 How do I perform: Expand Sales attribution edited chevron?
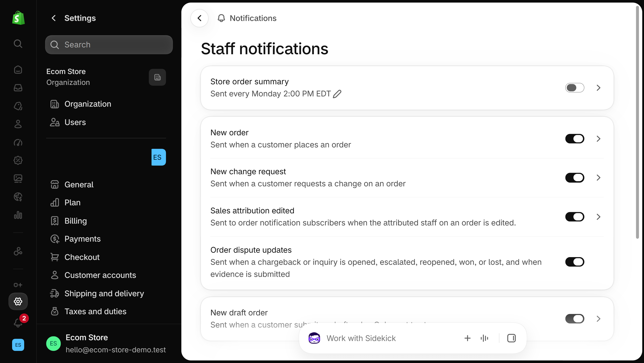tap(598, 217)
